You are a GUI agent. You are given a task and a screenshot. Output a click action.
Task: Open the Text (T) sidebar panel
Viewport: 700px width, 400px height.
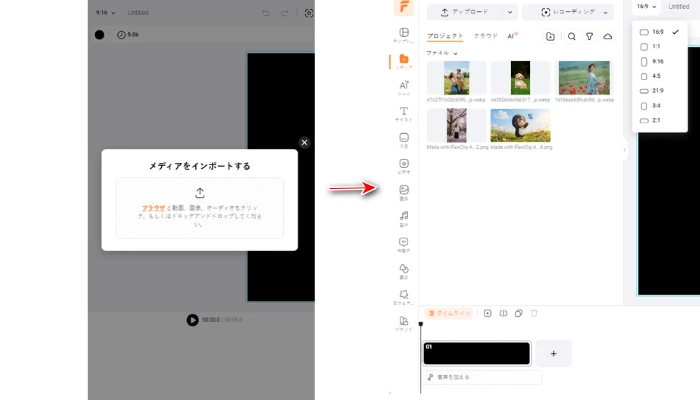404,113
